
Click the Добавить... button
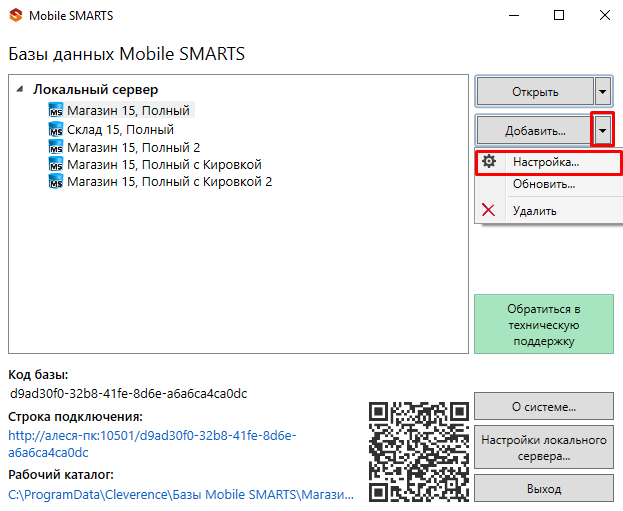coord(535,130)
